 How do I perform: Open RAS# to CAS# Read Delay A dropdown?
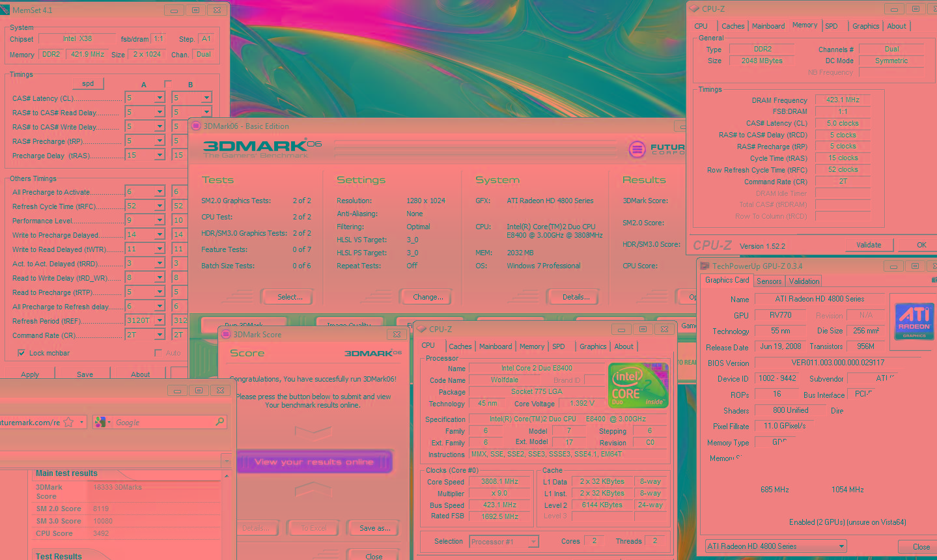tap(159, 113)
